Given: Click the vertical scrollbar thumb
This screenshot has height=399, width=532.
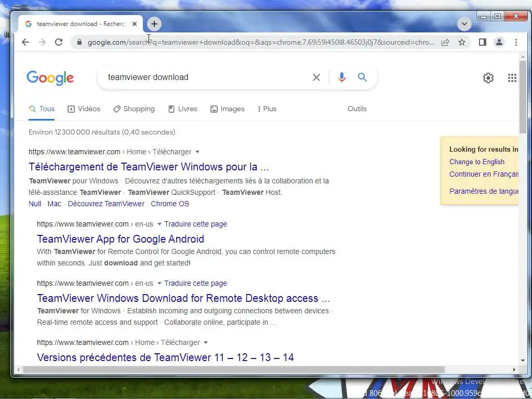Looking at the screenshot, I should pos(523,97).
